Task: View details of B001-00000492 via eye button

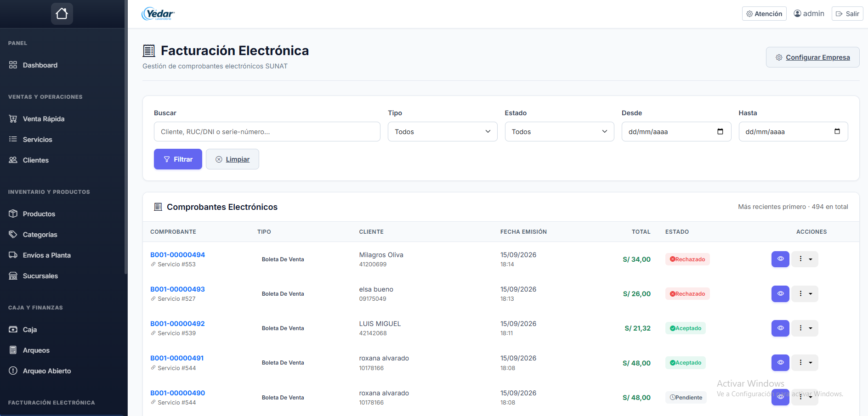Action: click(780, 328)
